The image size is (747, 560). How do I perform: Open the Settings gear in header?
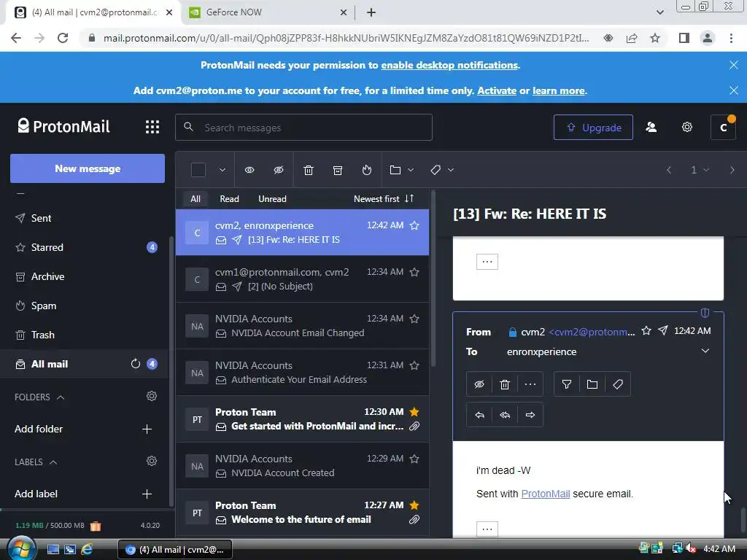[x=686, y=127]
